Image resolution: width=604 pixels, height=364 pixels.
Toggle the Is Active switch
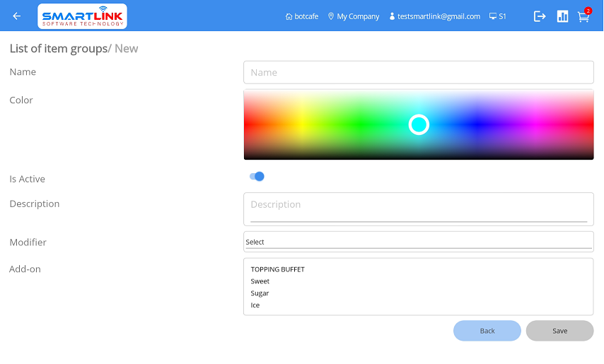point(257,177)
